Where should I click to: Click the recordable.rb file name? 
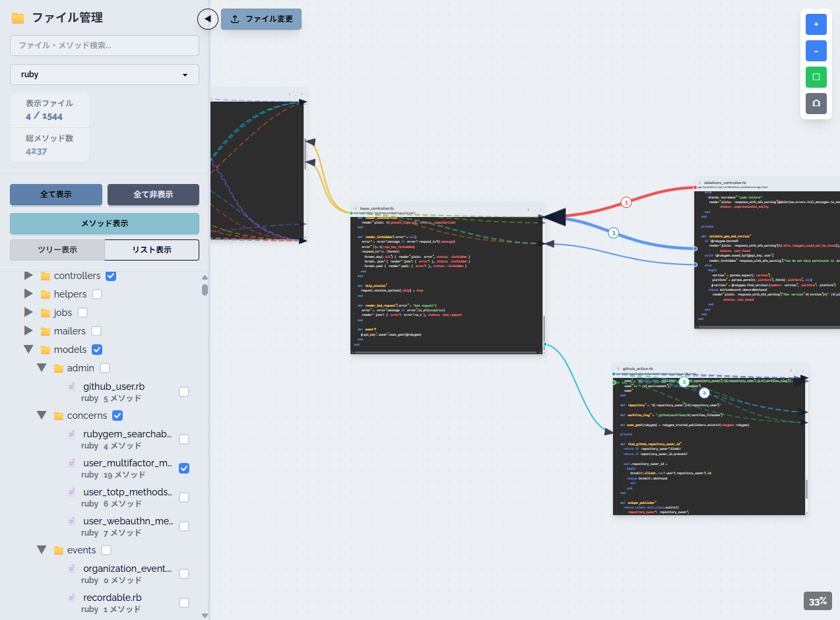[x=112, y=598]
